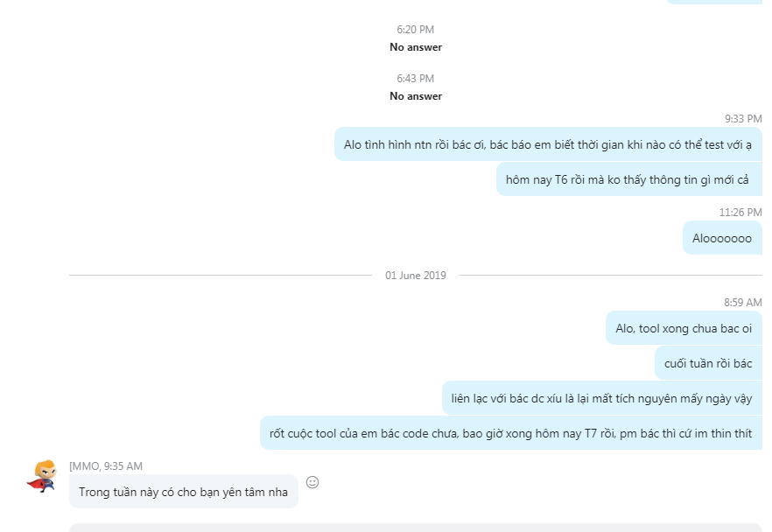The image size is (772, 532).
Task: Select the 'Alo, tool xong chua' message
Action: 683,328
